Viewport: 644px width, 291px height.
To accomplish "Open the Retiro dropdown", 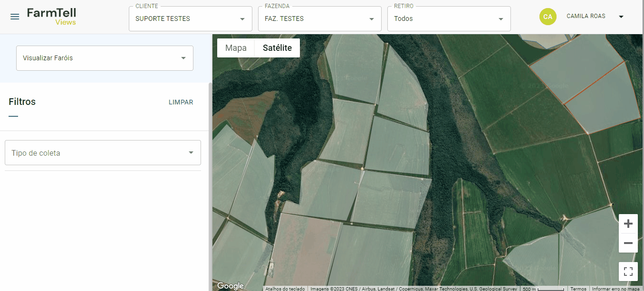I will (449, 19).
